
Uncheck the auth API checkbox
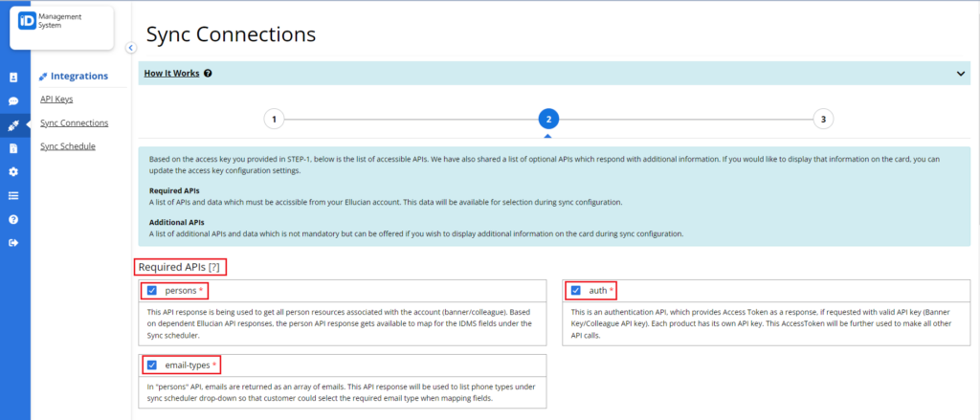coord(575,290)
